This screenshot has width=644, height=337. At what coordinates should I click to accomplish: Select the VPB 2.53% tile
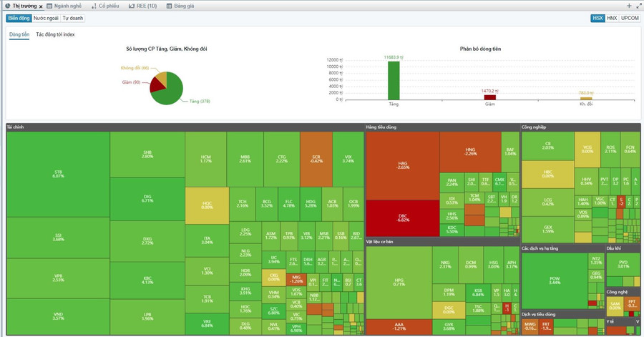pyautogui.click(x=58, y=278)
